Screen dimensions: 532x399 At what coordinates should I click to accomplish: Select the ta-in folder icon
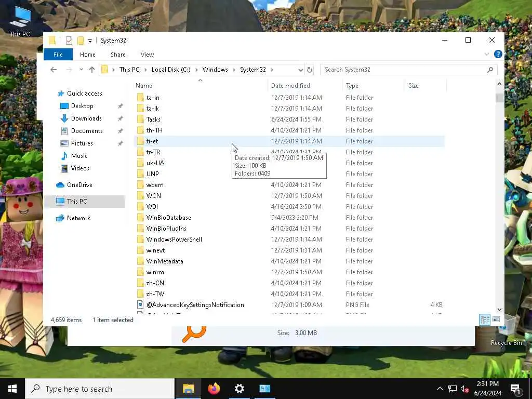pyautogui.click(x=140, y=97)
